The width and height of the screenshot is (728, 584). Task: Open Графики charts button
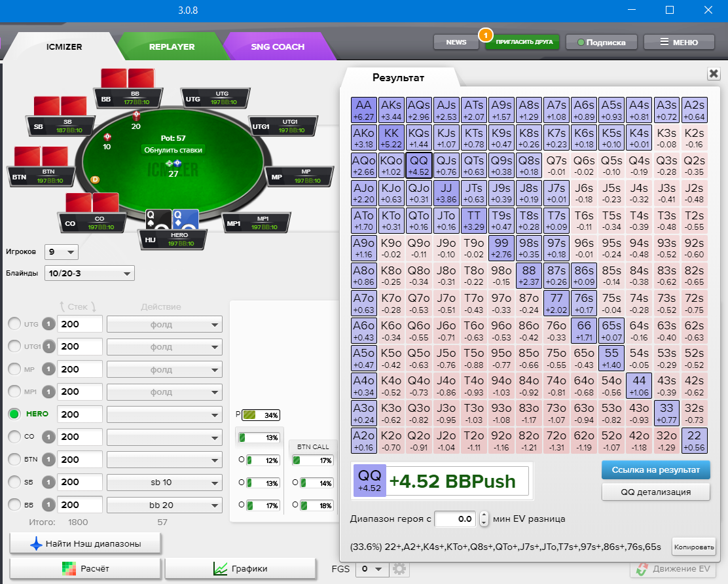[x=240, y=569]
